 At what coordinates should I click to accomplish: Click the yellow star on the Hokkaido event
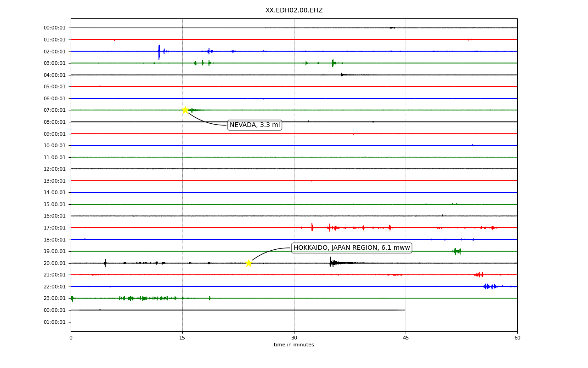249,263
